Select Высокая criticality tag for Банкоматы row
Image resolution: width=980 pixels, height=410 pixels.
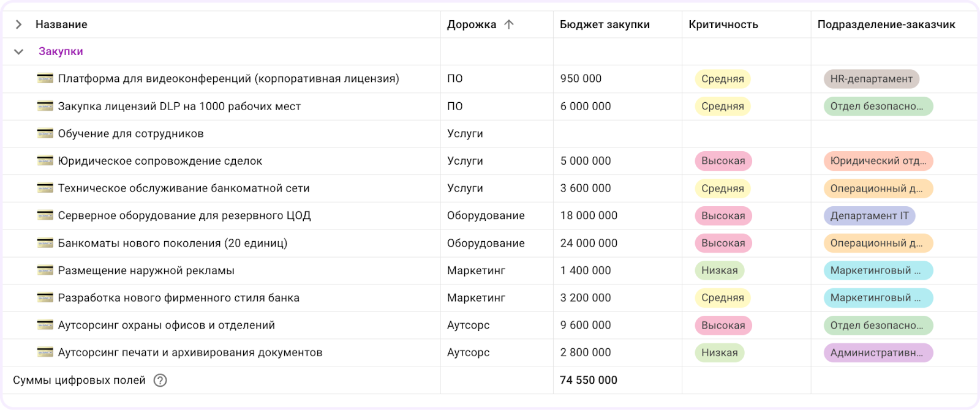point(723,243)
